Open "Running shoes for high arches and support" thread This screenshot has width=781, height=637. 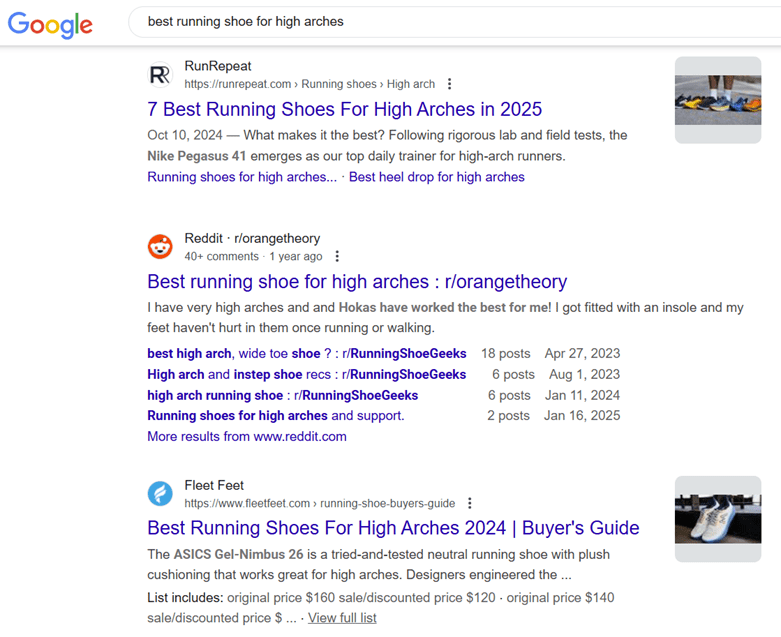click(275, 415)
